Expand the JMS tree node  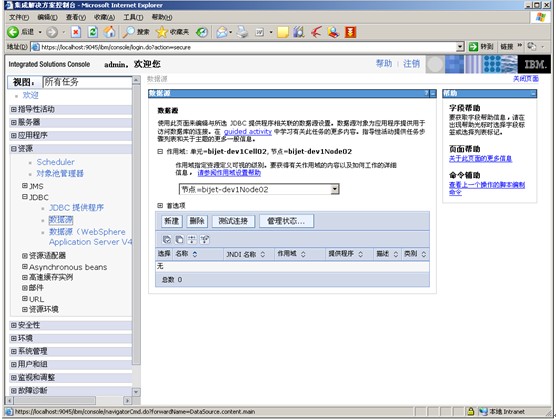pyautogui.click(x=24, y=186)
